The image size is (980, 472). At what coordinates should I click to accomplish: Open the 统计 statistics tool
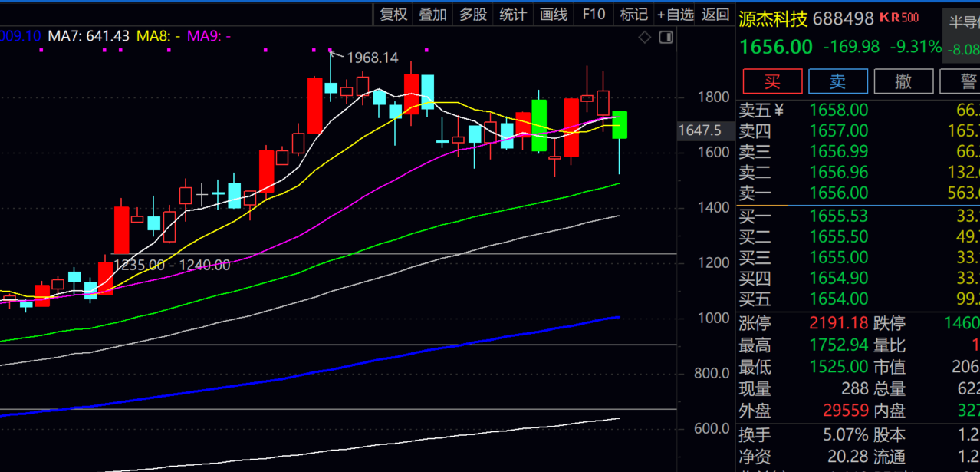[x=513, y=14]
